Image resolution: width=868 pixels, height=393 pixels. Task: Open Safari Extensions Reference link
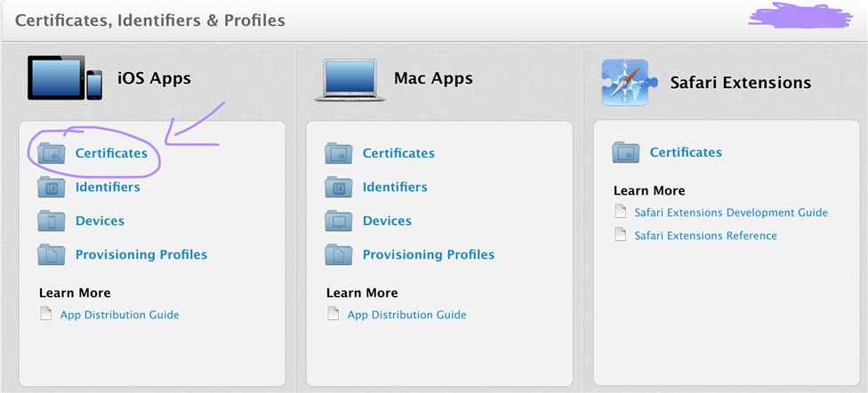[x=705, y=236]
